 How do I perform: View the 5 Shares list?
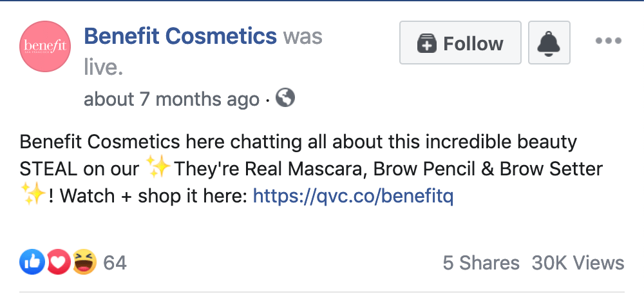(480, 262)
